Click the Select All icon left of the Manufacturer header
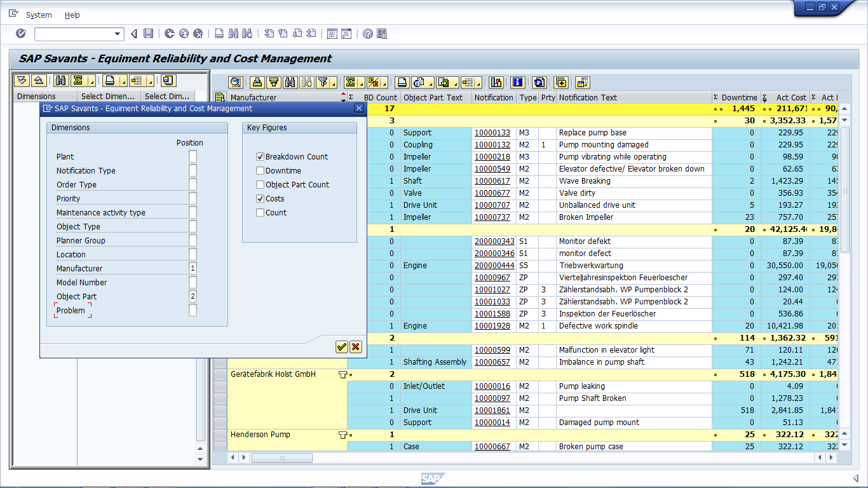868x488 pixels. coord(220,97)
